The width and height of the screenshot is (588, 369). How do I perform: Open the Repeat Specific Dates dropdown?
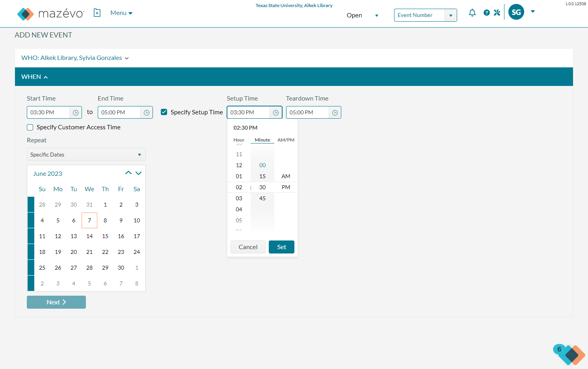86,155
